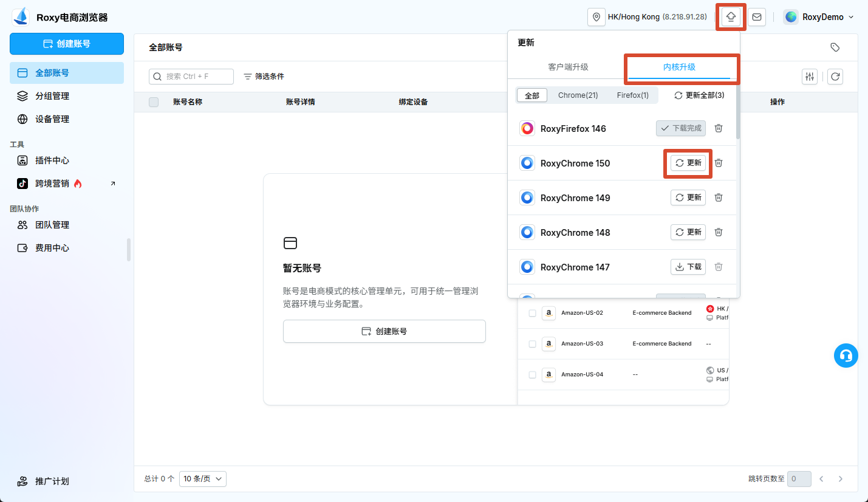Open column settings sliders icon
This screenshot has width=868, height=502.
tap(810, 77)
